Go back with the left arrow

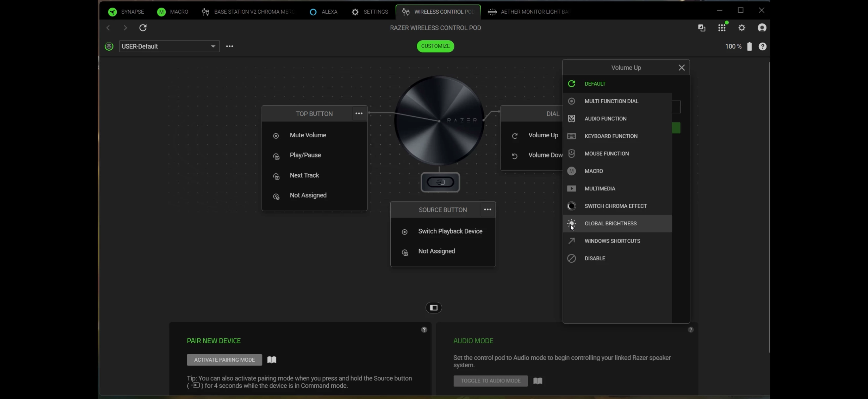(108, 27)
